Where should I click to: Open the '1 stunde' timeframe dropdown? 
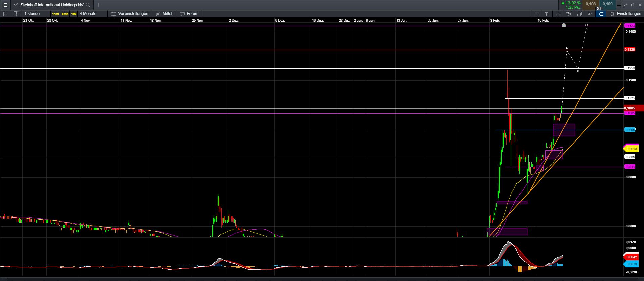coord(32,14)
